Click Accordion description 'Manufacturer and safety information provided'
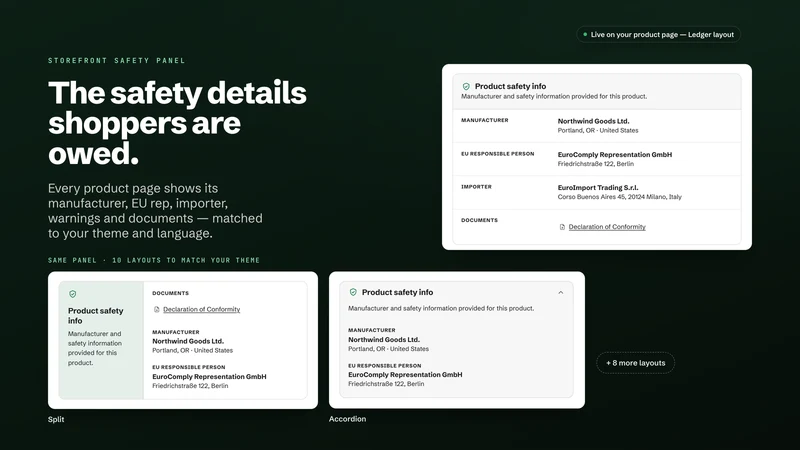 (441, 308)
